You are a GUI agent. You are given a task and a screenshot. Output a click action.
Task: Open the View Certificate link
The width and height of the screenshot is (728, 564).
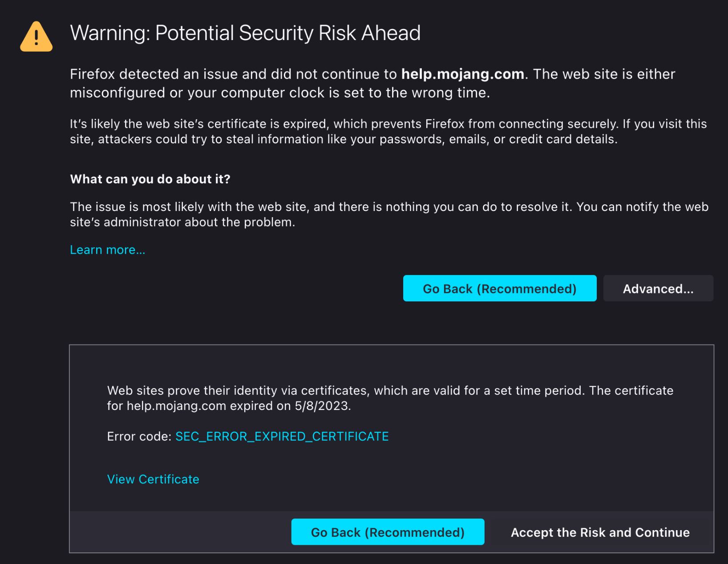point(153,479)
